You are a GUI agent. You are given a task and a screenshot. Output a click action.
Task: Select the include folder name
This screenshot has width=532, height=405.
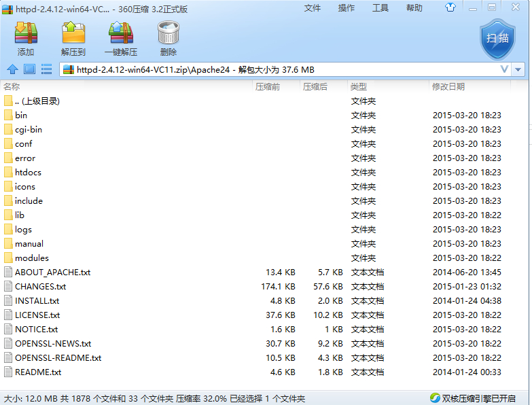(29, 201)
